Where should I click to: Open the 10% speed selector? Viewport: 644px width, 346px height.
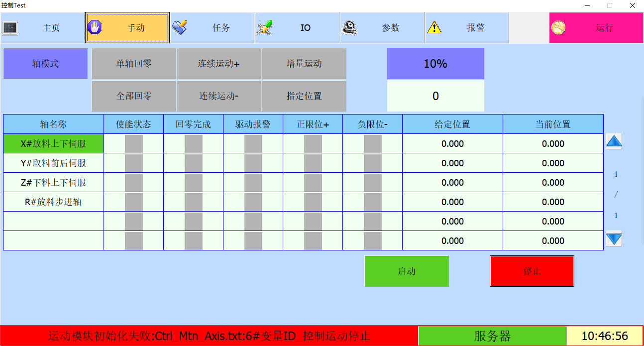(x=435, y=64)
